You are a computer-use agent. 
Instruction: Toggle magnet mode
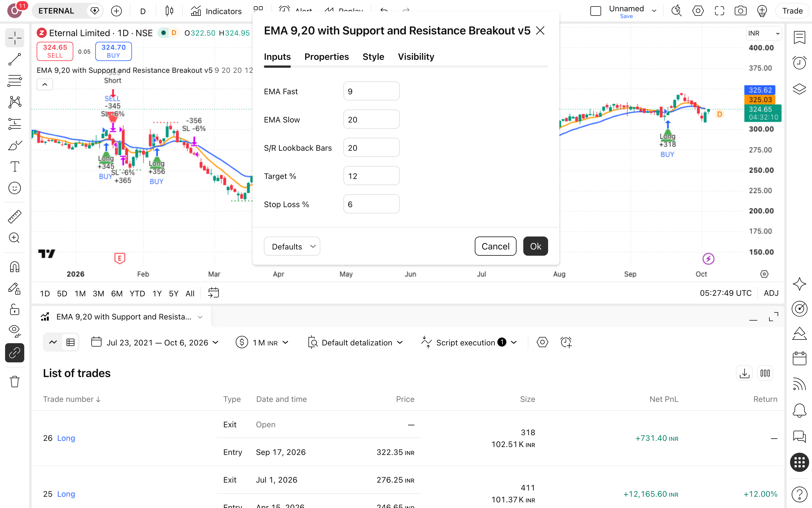(x=15, y=267)
